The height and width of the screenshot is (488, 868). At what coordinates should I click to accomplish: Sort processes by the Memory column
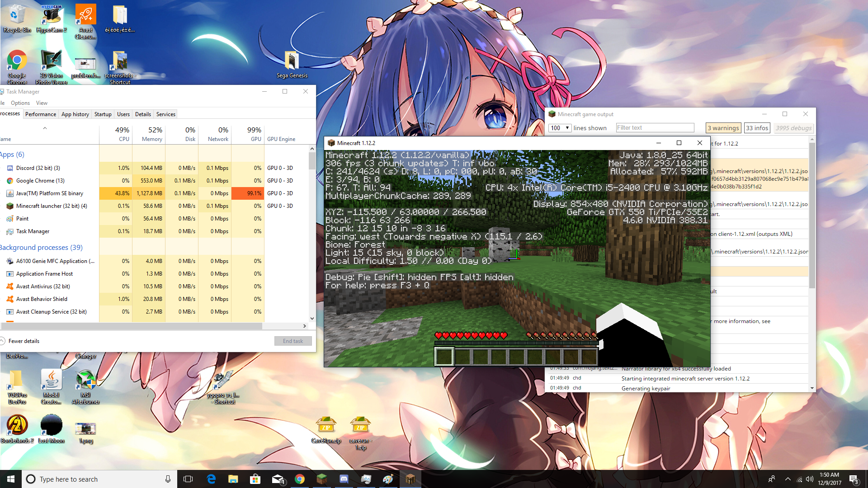(152, 134)
